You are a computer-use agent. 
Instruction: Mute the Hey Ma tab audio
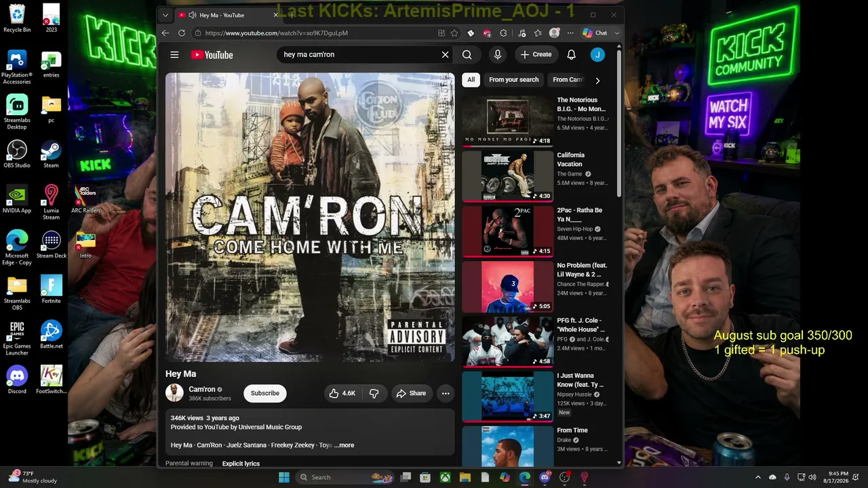point(193,15)
